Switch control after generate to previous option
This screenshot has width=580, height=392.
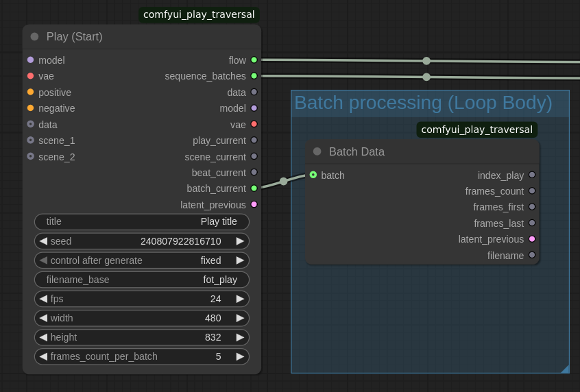pos(43,260)
